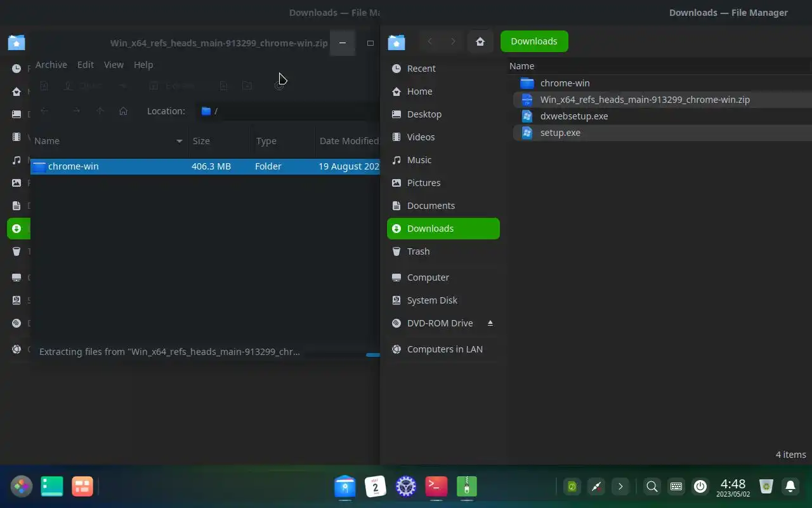This screenshot has width=812, height=508.
Task: Open the Edit menu in archive manager
Action: coord(86,65)
